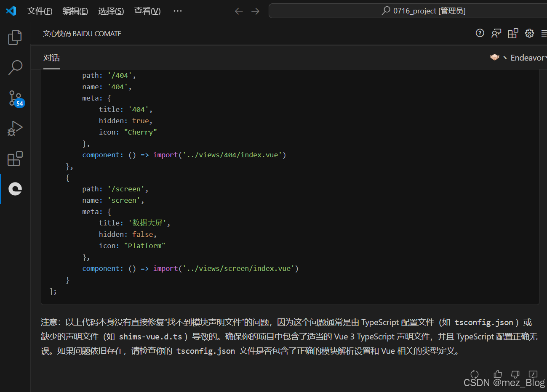The width and height of the screenshot is (547, 392).
Task: Go forward with the right arrow
Action: [256, 11]
